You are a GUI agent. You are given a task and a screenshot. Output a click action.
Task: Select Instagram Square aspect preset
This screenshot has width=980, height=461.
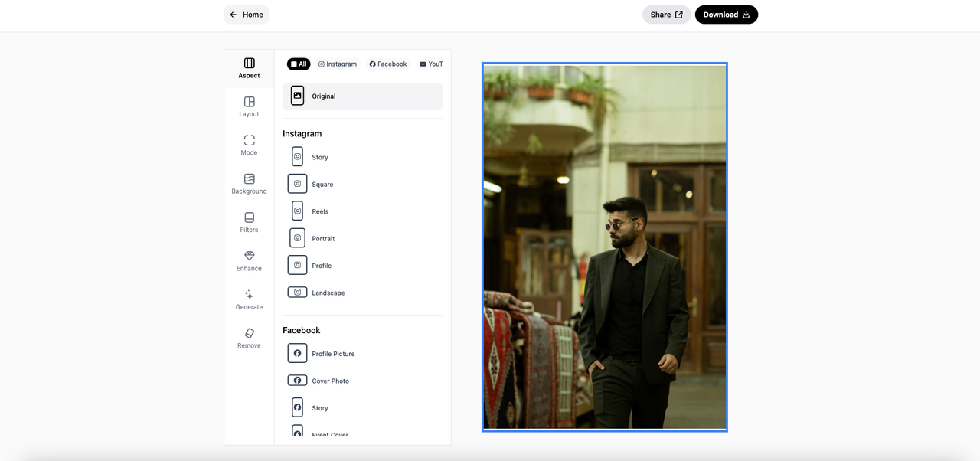pos(362,184)
